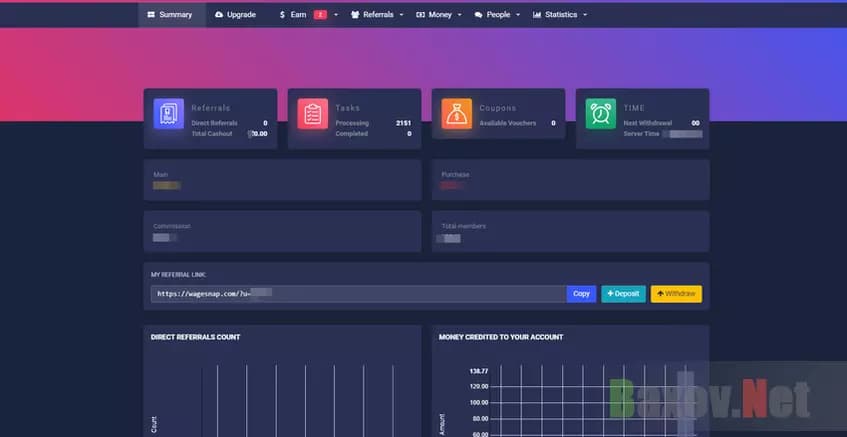Image resolution: width=847 pixels, height=437 pixels.
Task: Click inside the referral link field
Action: click(x=358, y=294)
